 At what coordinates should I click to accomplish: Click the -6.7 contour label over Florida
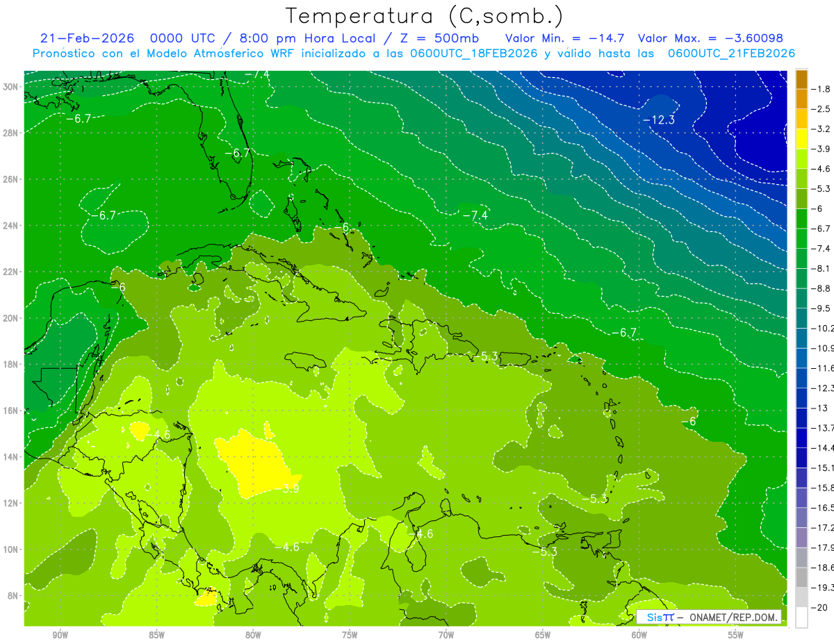pyautogui.click(x=238, y=153)
